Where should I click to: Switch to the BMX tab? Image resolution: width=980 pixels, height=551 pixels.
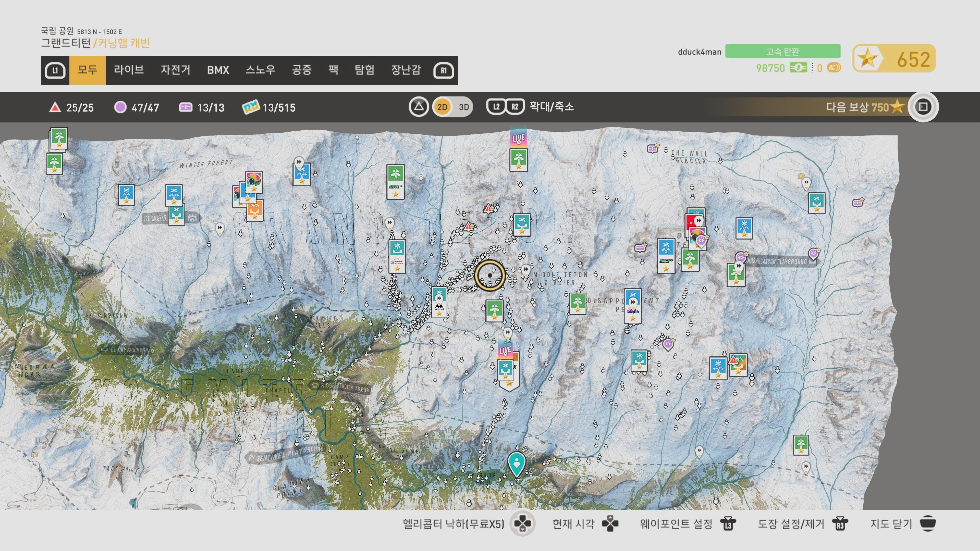click(x=218, y=70)
